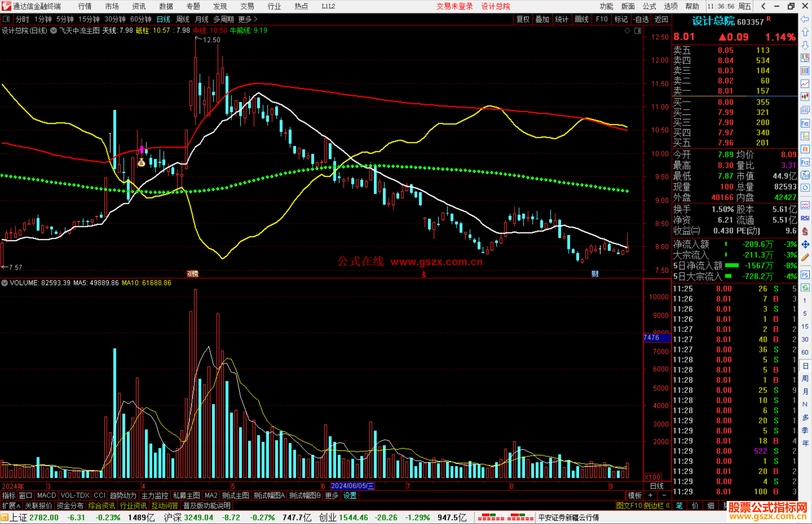
Task: Expand the 模板 template menu
Action: click(x=635, y=495)
